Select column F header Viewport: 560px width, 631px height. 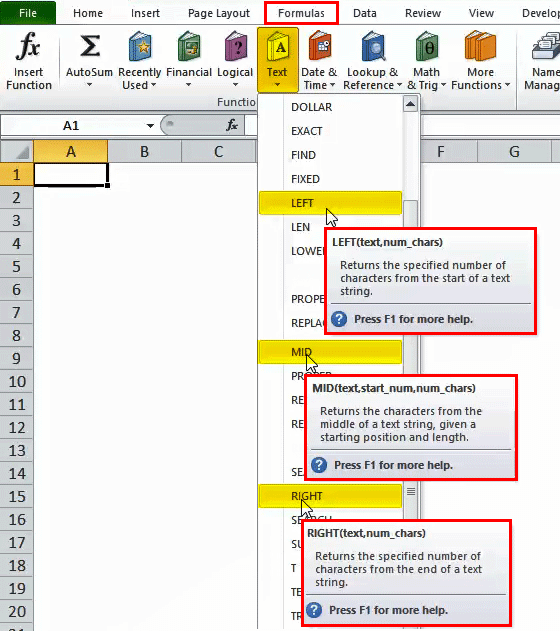tap(441, 152)
